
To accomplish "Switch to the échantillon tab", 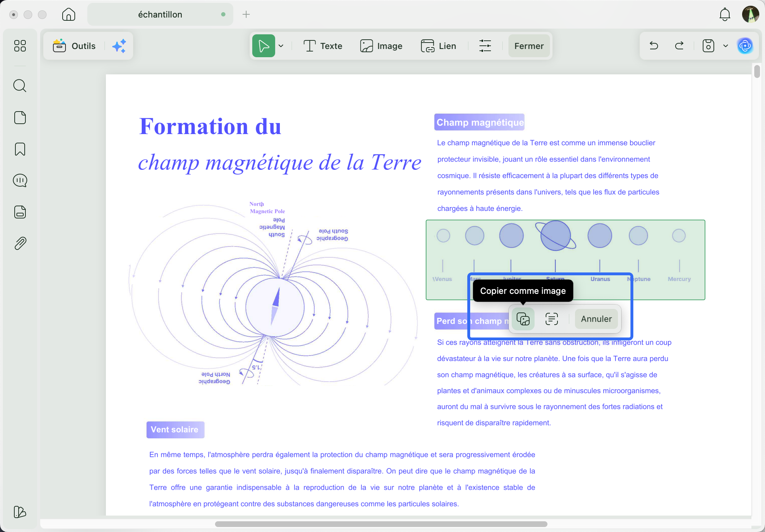I will tap(160, 14).
